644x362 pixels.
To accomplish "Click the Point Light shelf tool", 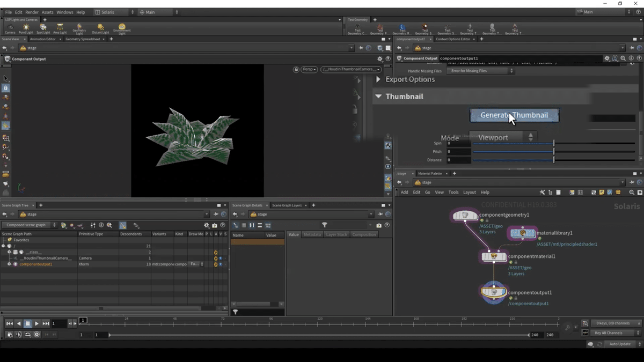I will pyautogui.click(x=26, y=28).
